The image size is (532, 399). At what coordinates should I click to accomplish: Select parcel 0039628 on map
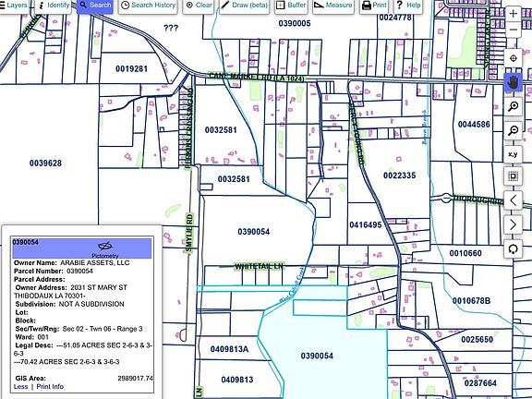tap(45, 163)
